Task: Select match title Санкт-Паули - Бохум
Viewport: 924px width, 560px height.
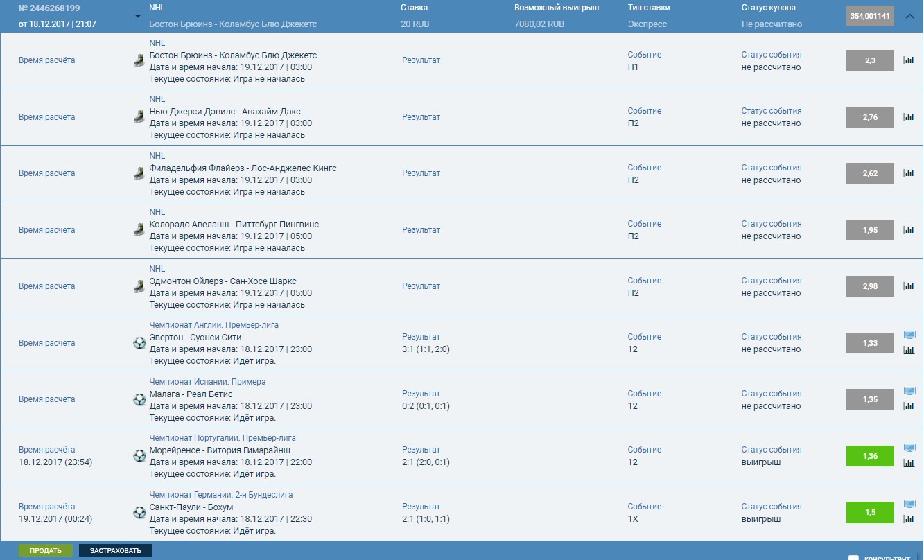Action: [x=191, y=507]
